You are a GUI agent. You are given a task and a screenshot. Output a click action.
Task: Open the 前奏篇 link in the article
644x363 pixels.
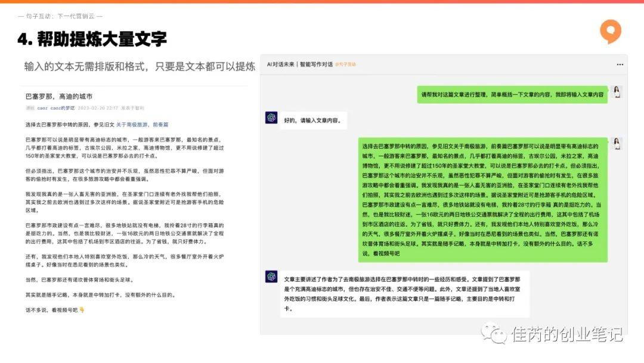pyautogui.click(x=160, y=125)
